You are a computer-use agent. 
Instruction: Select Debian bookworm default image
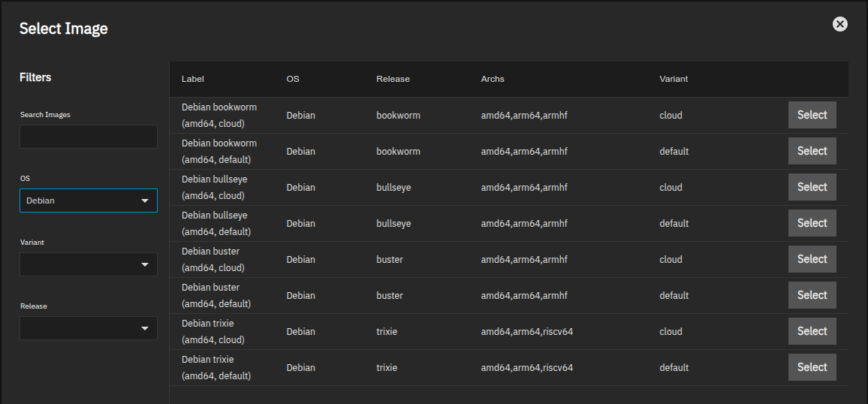pos(812,150)
